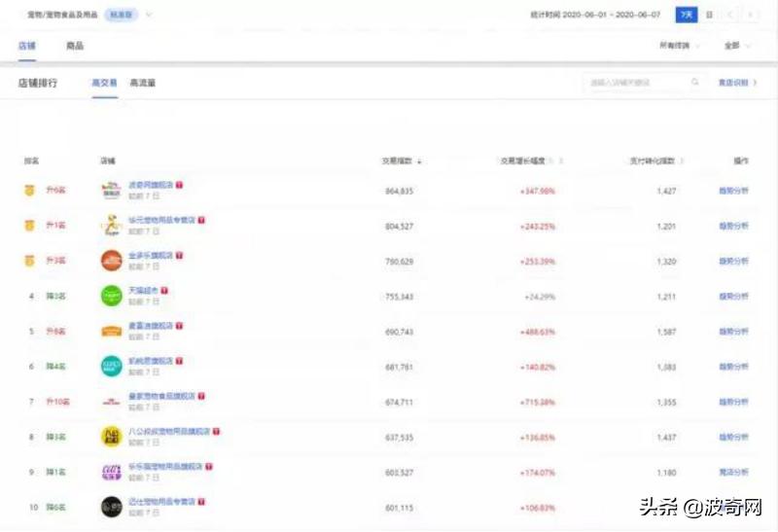Open the 天猫超市 store name link
This screenshot has height=532, width=778.
(x=143, y=291)
